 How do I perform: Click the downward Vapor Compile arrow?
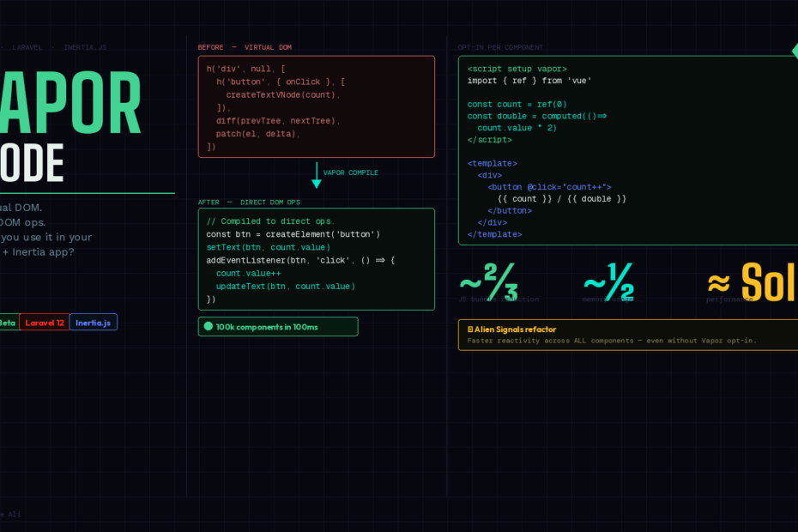(317, 175)
